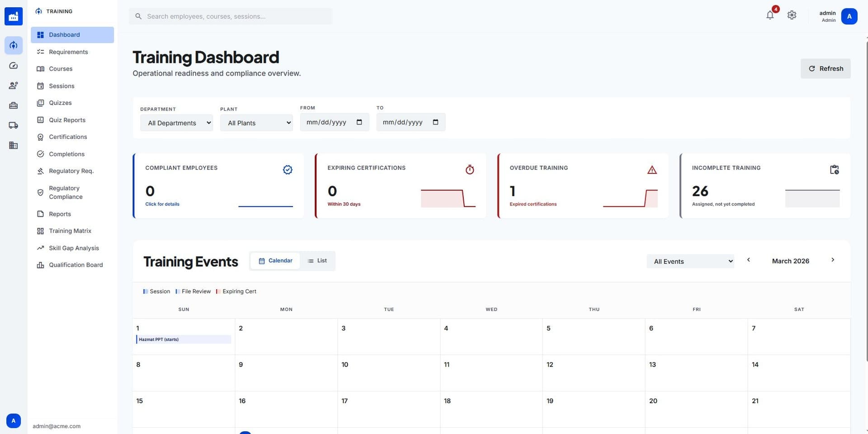Open the All Plants dropdown
The image size is (868, 434).
[x=256, y=123]
